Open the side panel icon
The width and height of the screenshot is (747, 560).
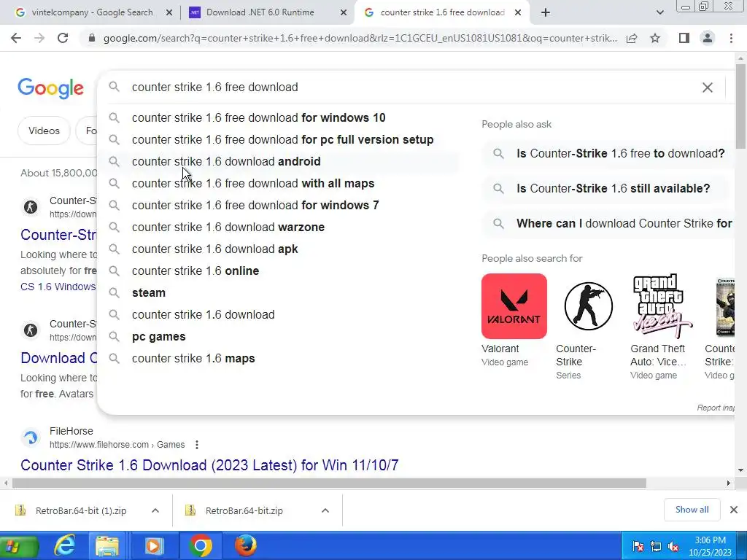684,38
